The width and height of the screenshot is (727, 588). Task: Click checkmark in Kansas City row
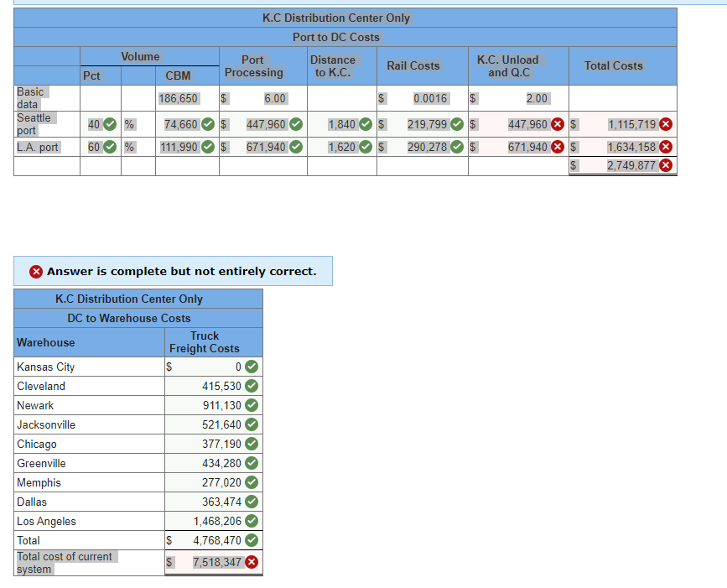[252, 367]
